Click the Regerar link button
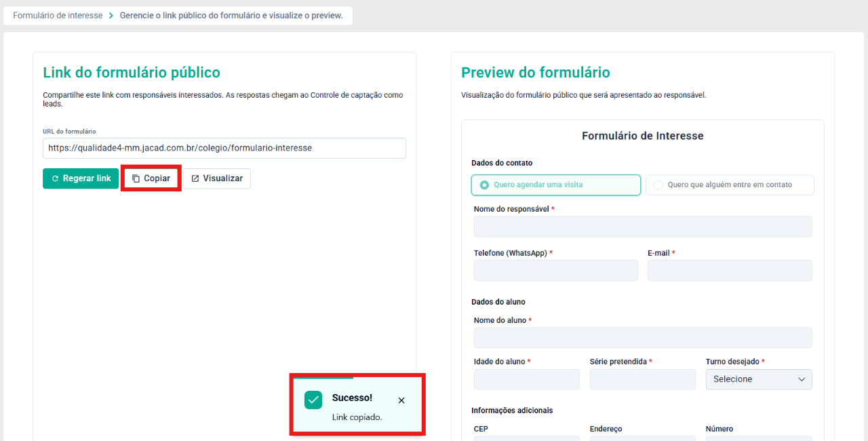Viewport: 868px width, 441px height. point(81,178)
